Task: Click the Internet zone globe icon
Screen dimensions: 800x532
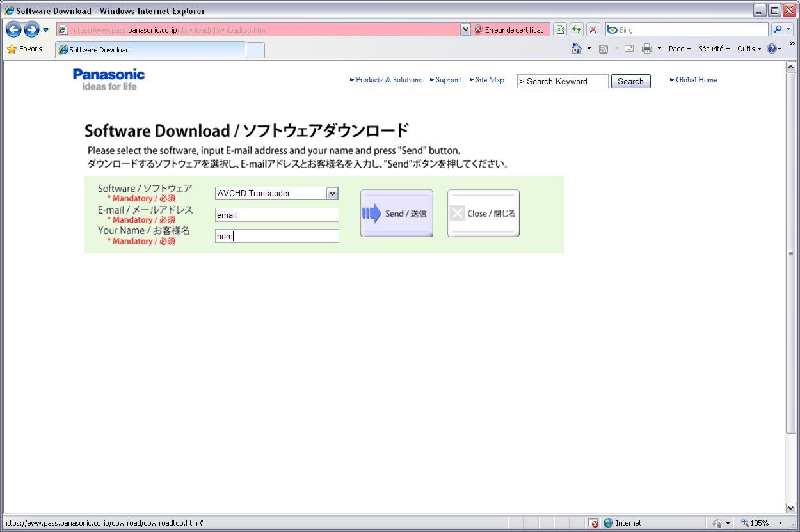Action: click(608, 523)
